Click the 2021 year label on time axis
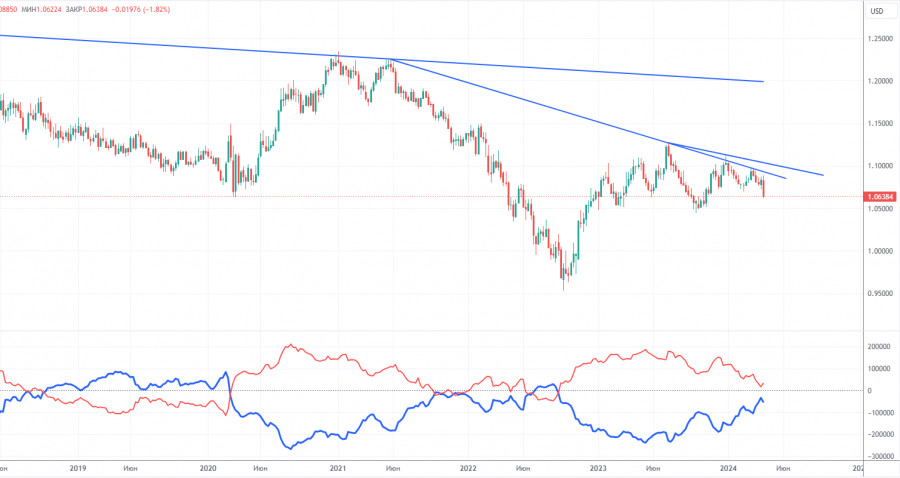Viewport: 900px width, 478px height. coord(338,468)
